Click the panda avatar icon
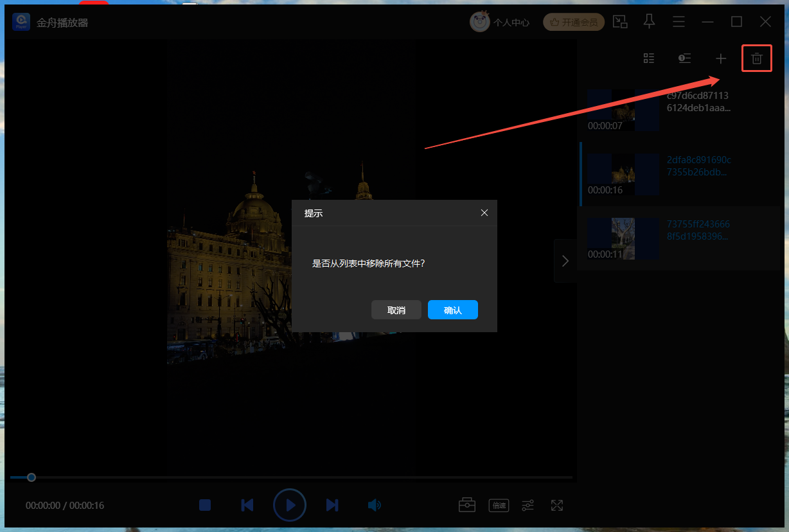789x532 pixels. pos(480,22)
